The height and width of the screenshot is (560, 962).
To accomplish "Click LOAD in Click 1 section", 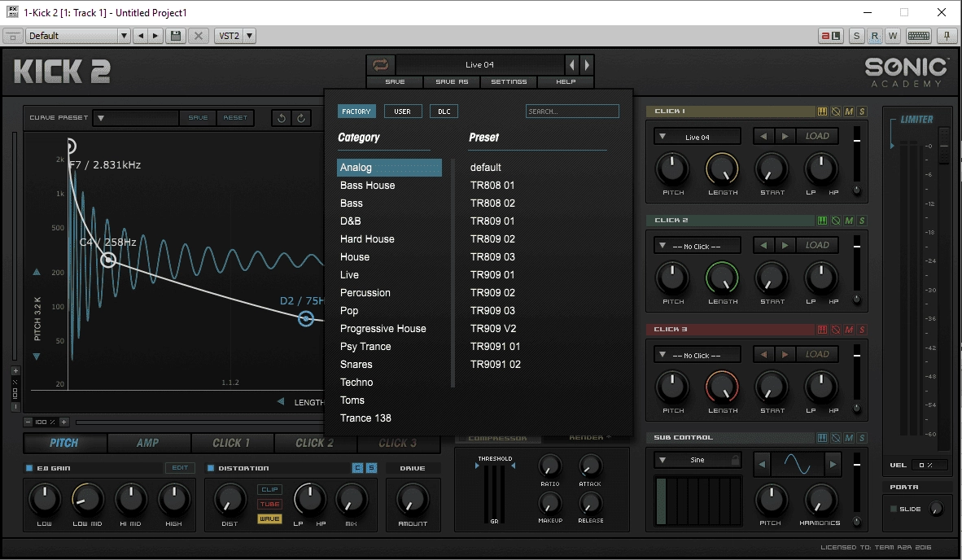I will coord(817,136).
